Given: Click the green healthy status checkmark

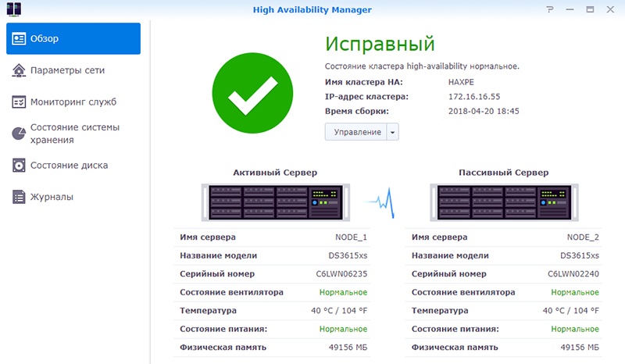Looking at the screenshot, I should point(252,93).
